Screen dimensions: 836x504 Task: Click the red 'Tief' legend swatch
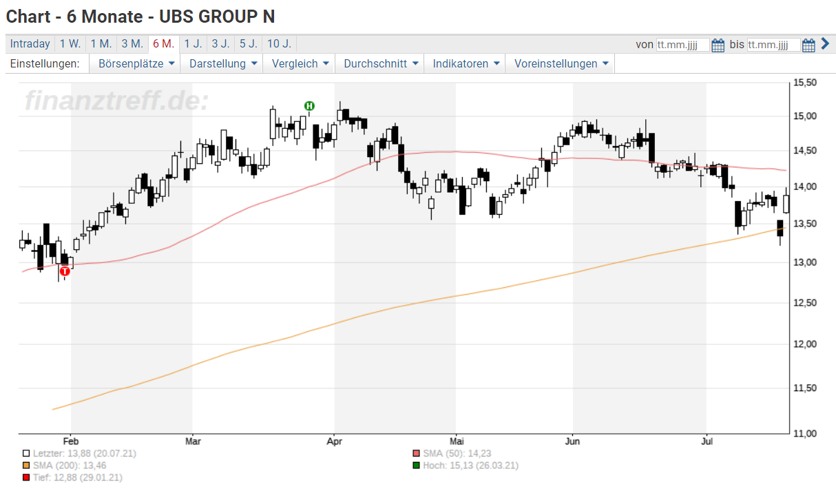[x=26, y=477]
